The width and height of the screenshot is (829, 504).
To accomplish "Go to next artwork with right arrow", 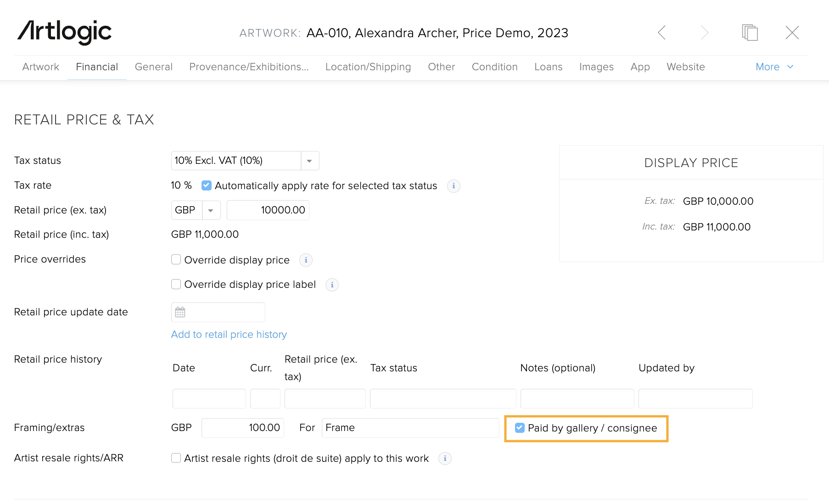I will (705, 33).
